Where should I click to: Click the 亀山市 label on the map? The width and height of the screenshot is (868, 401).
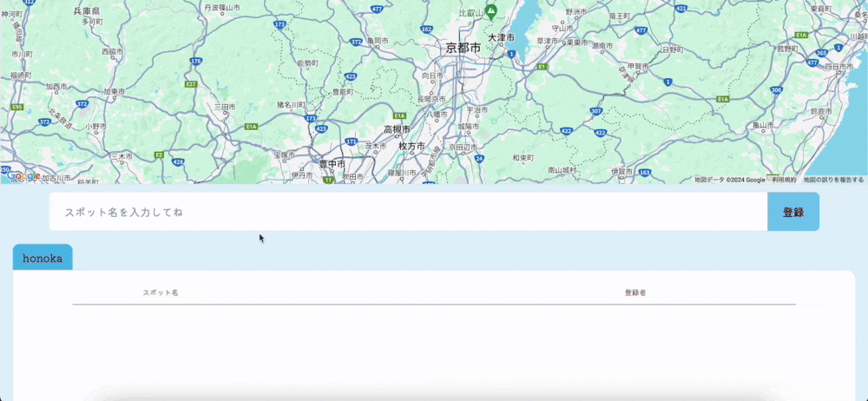coord(763,126)
